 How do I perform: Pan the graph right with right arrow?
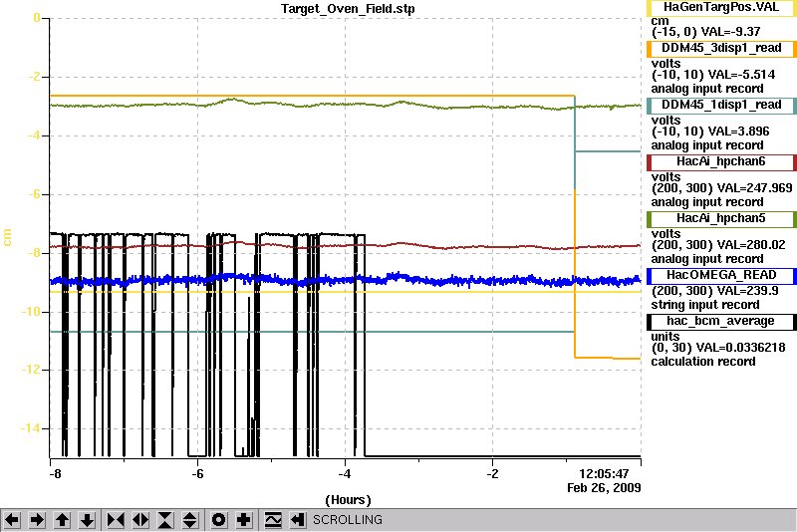click(x=37, y=520)
